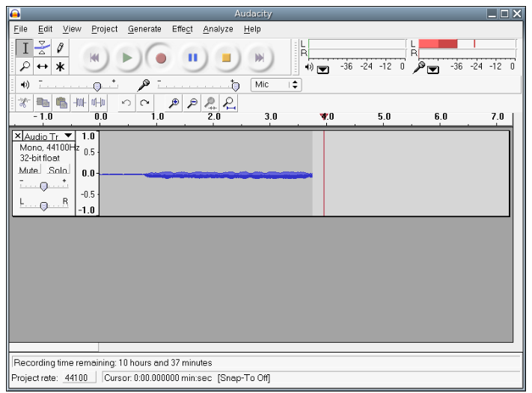
Task: Click the Audacity headphone title icon
Action: coord(15,13)
